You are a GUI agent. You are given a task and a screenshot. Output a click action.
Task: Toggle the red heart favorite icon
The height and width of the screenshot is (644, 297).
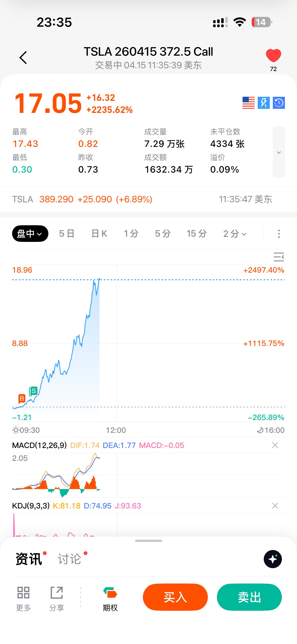(x=273, y=56)
